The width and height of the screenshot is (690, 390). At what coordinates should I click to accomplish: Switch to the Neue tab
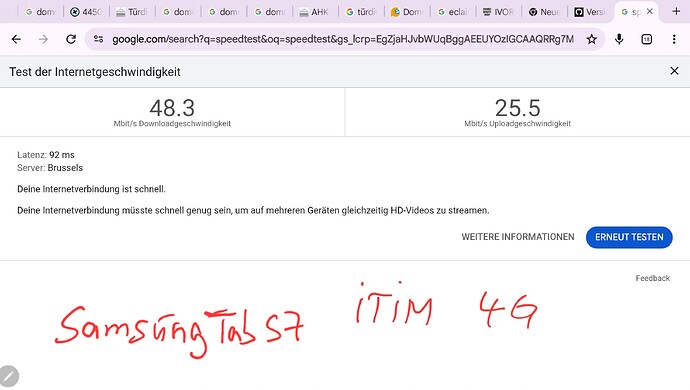tap(544, 12)
